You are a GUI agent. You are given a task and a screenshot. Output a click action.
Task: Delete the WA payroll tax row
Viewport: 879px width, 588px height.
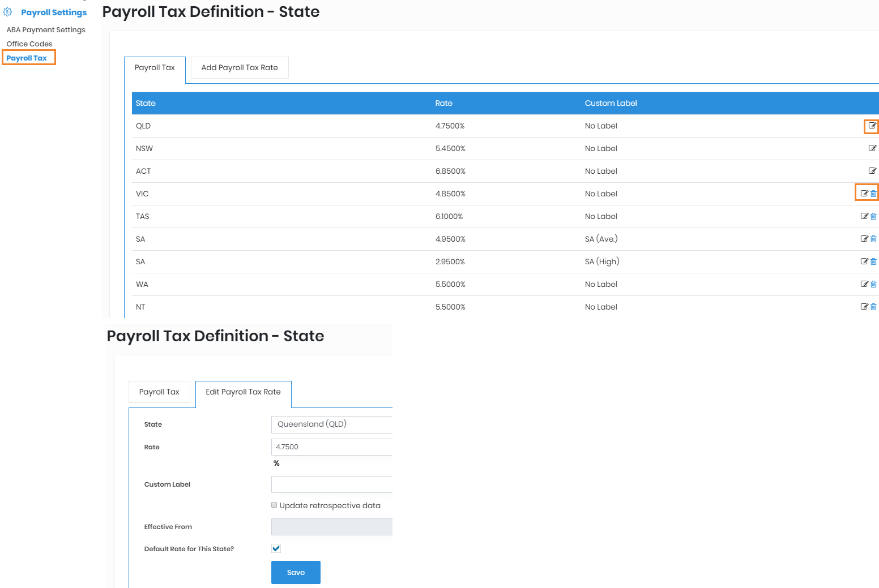click(x=873, y=284)
